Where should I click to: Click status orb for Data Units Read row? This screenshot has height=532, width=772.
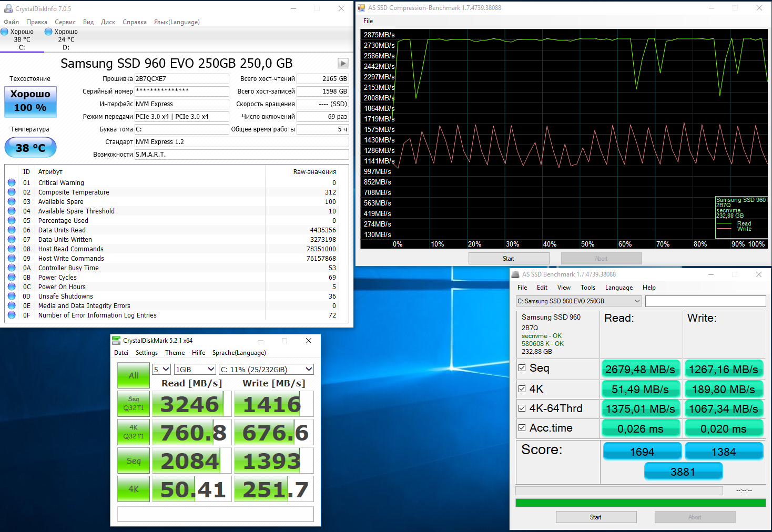(12, 230)
